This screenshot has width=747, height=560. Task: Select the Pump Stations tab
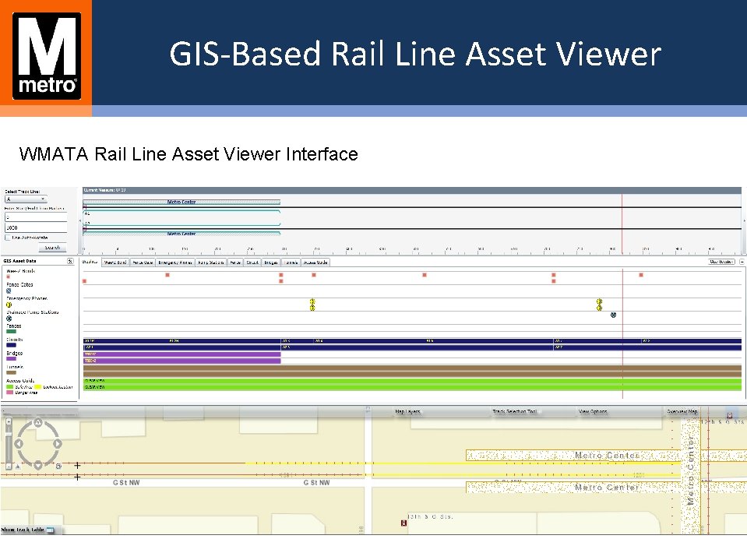coord(210,262)
